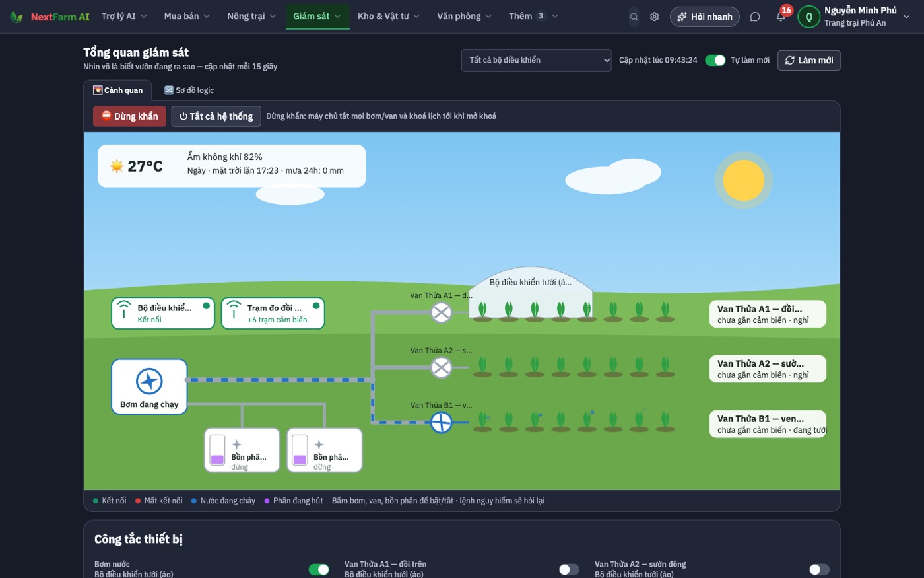Toggle Tự làm mới auto-refresh switch
This screenshot has width=924, height=578.
[715, 60]
